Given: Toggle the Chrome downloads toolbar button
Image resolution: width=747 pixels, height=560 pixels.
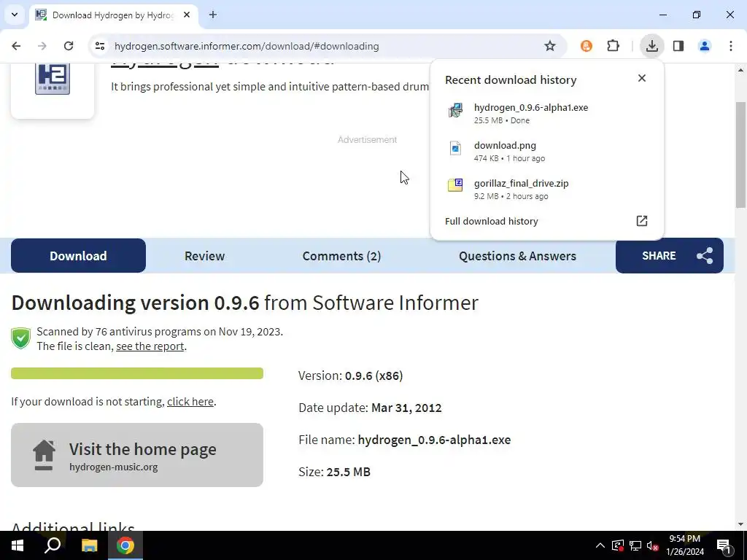Looking at the screenshot, I should 651,46.
